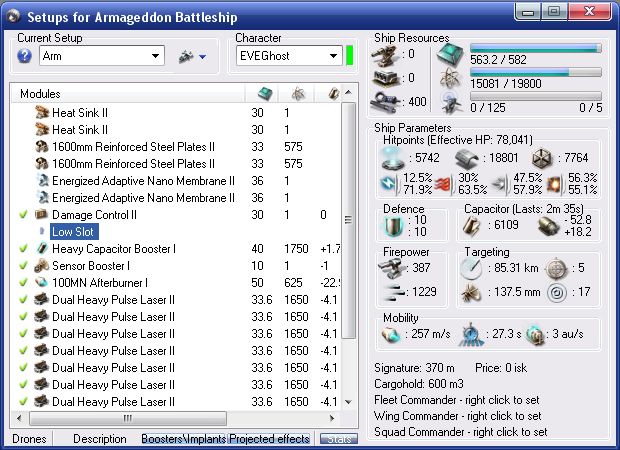
Task: Click the Defence shield icon
Action: click(x=393, y=227)
